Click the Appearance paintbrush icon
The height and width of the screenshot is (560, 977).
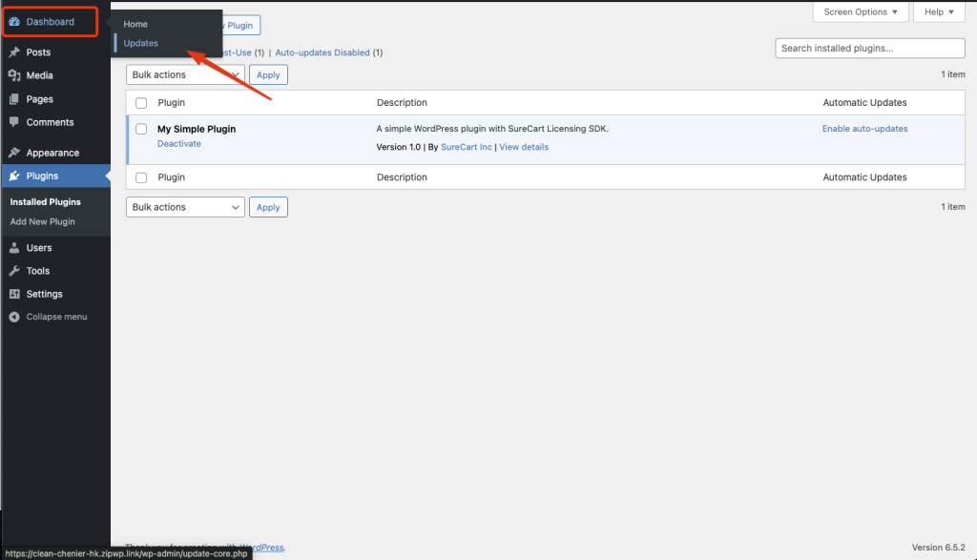[x=14, y=153]
